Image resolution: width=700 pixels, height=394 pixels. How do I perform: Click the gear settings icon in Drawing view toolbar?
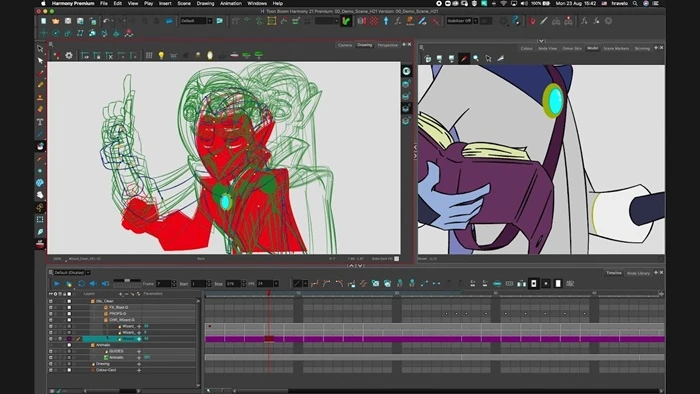(x=69, y=55)
